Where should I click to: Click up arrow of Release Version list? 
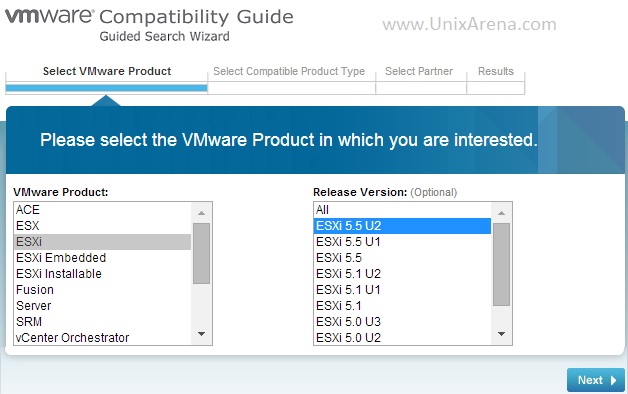tap(501, 213)
